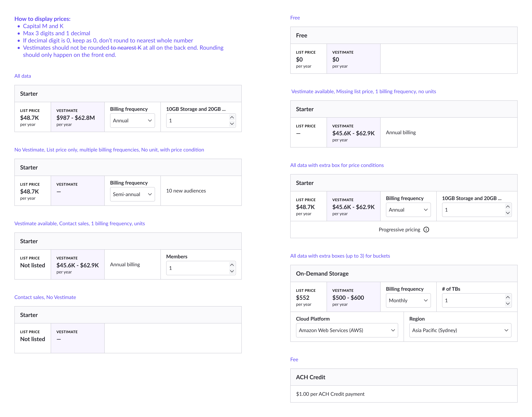
Task: Click increment arrow on Members stepper
Action: point(232,265)
